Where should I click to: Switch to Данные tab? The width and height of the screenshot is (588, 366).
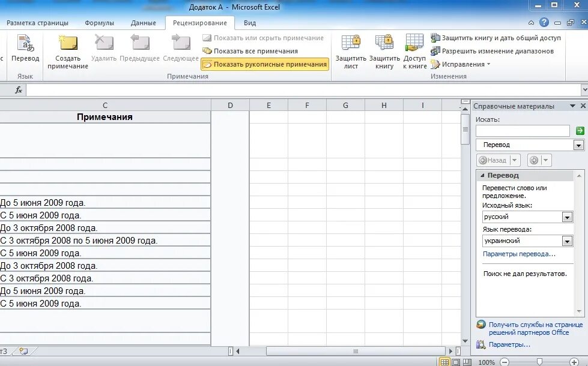tap(144, 23)
